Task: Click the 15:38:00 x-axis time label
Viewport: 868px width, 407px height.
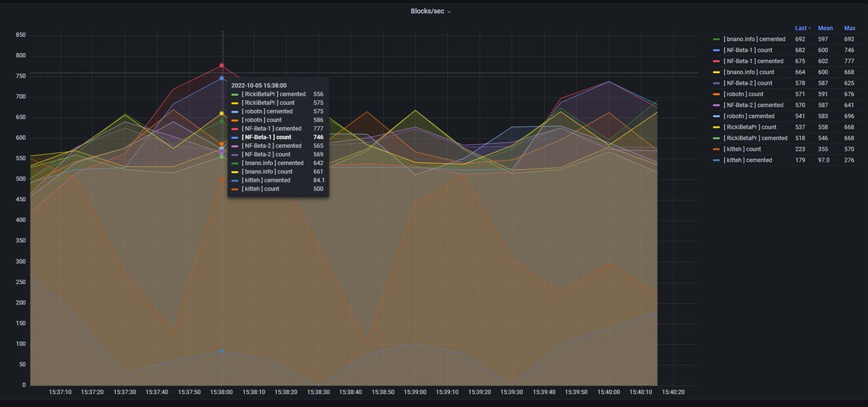Action: coord(221,393)
